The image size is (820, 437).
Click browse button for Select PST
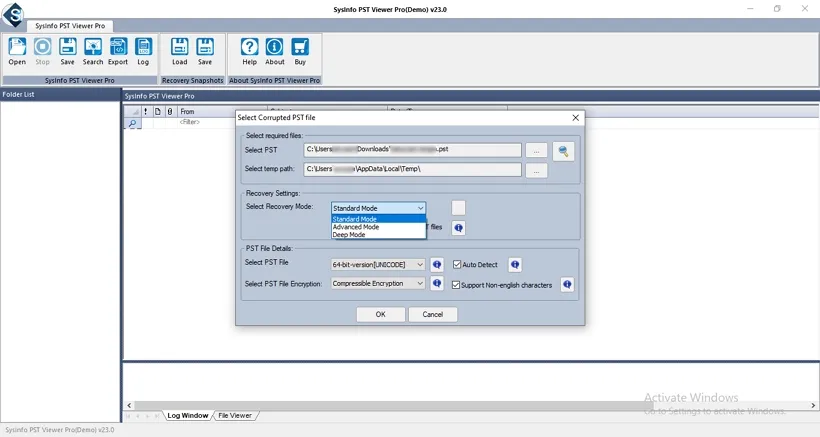point(537,151)
